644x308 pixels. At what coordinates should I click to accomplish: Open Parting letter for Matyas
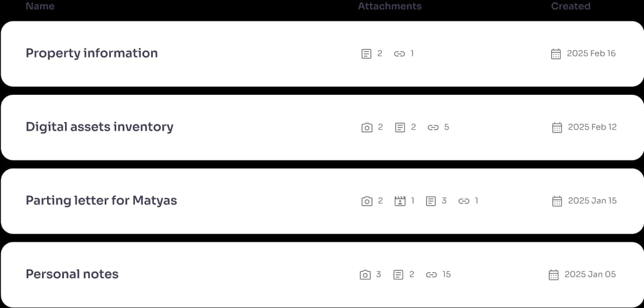pos(322,201)
